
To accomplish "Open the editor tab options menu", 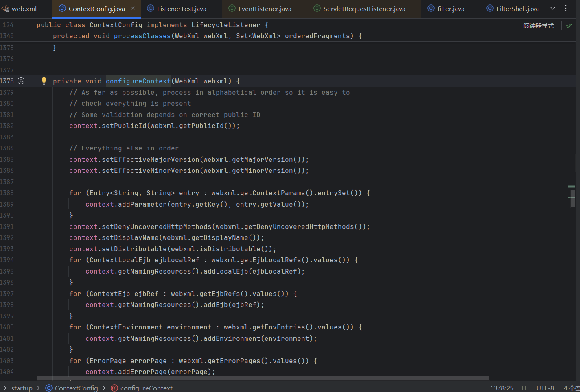I will tap(566, 8).
